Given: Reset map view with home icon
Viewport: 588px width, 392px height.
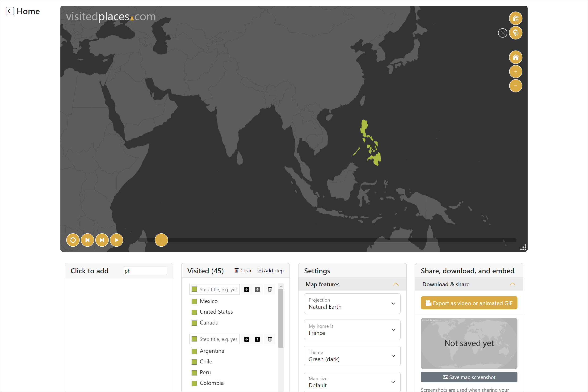Looking at the screenshot, I should (515, 58).
